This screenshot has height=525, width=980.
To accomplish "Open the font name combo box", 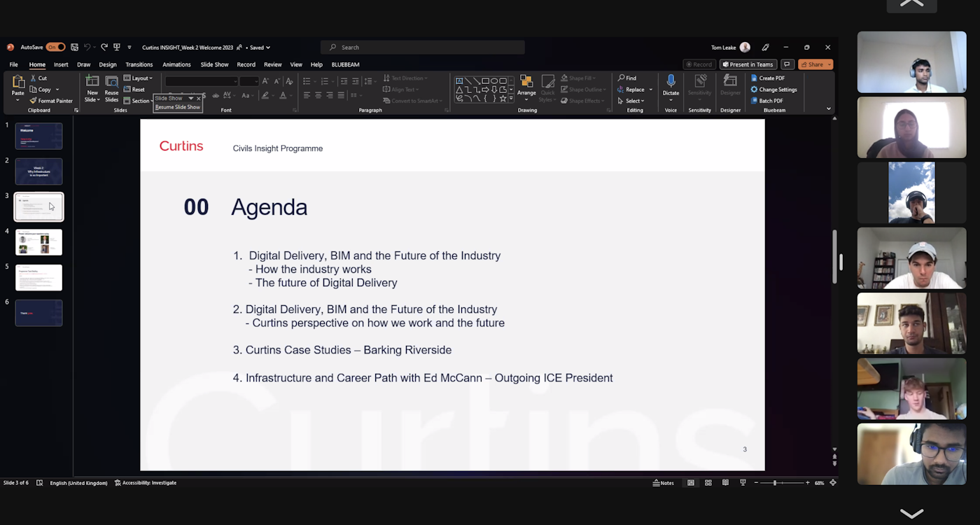I will (202, 81).
